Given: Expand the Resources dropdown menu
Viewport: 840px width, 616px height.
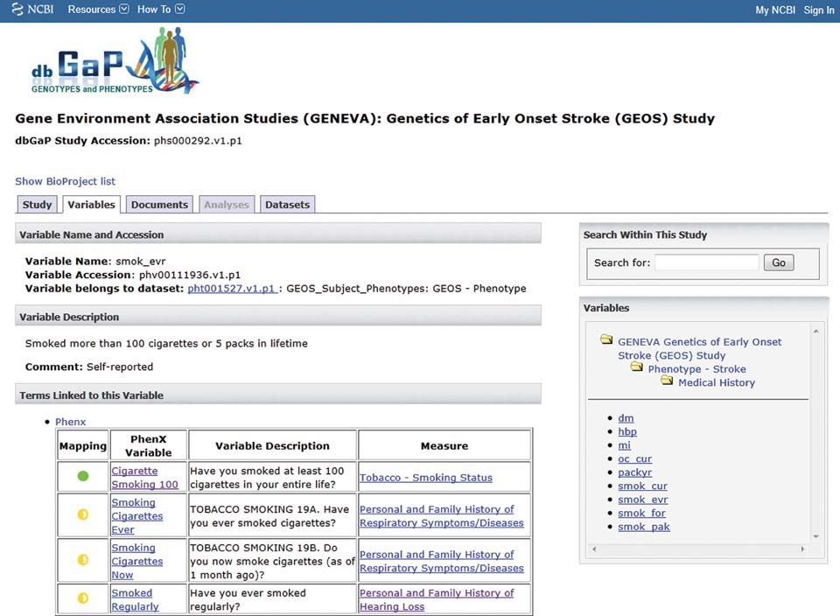Looking at the screenshot, I should [98, 9].
